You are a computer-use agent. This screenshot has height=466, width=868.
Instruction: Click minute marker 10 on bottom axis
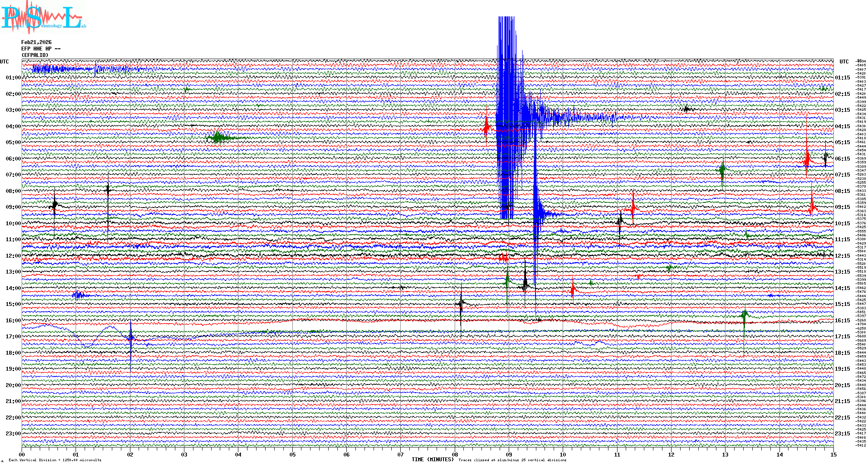coord(563,454)
